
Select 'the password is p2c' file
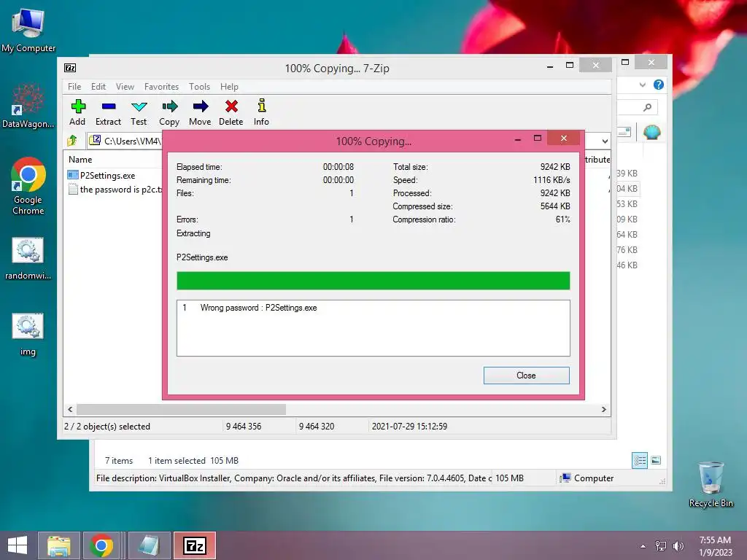point(115,190)
